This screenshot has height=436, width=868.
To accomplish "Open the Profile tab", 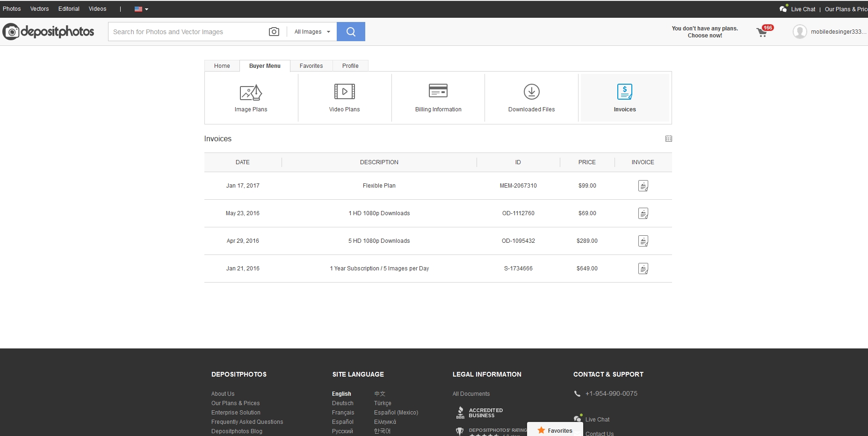I will (x=350, y=66).
